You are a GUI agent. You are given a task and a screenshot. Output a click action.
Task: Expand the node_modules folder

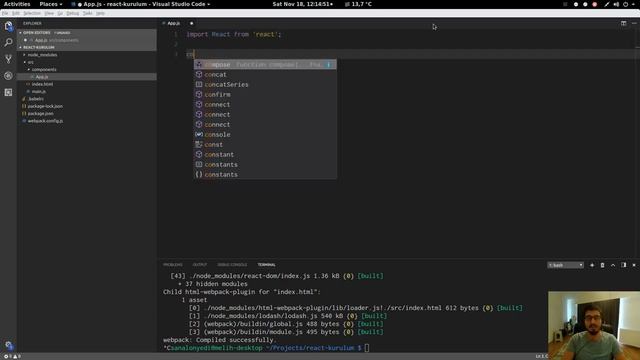tap(42, 55)
